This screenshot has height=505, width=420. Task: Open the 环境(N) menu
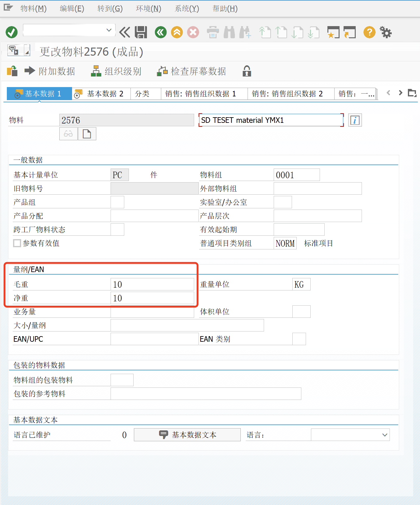(x=148, y=9)
